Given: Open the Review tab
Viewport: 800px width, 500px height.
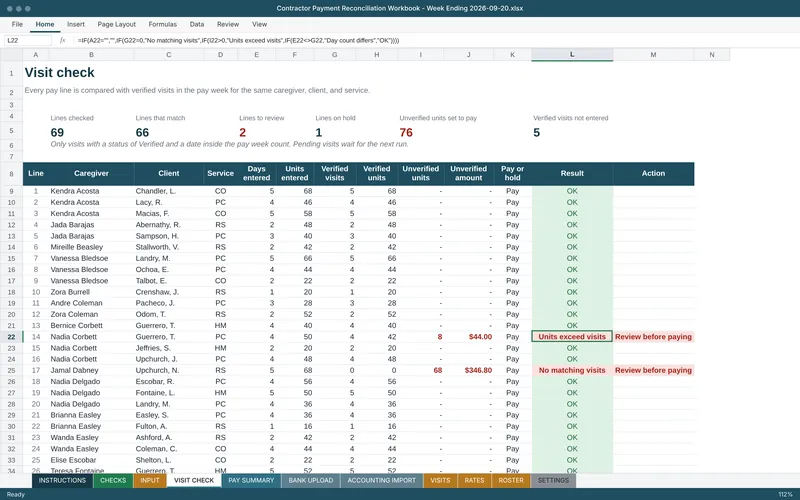Looking at the screenshot, I should (x=228, y=24).
